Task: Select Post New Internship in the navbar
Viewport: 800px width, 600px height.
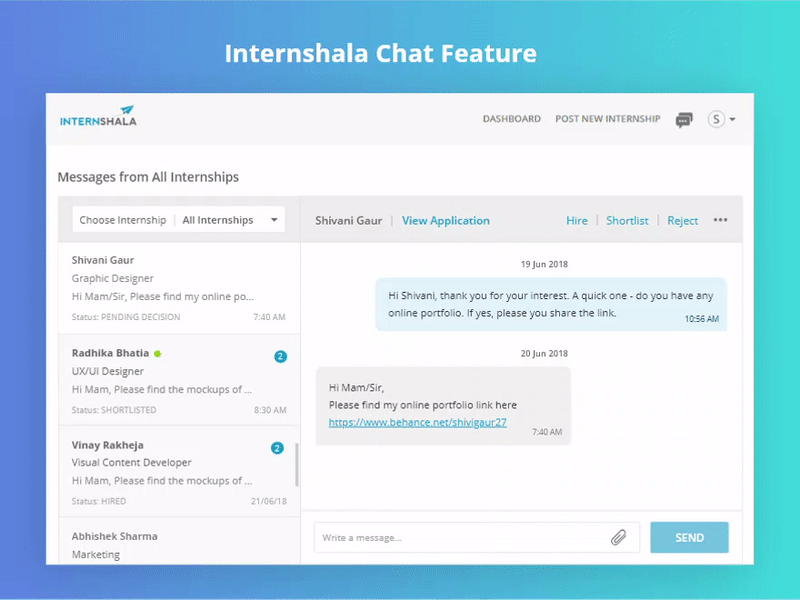Action: [607, 118]
